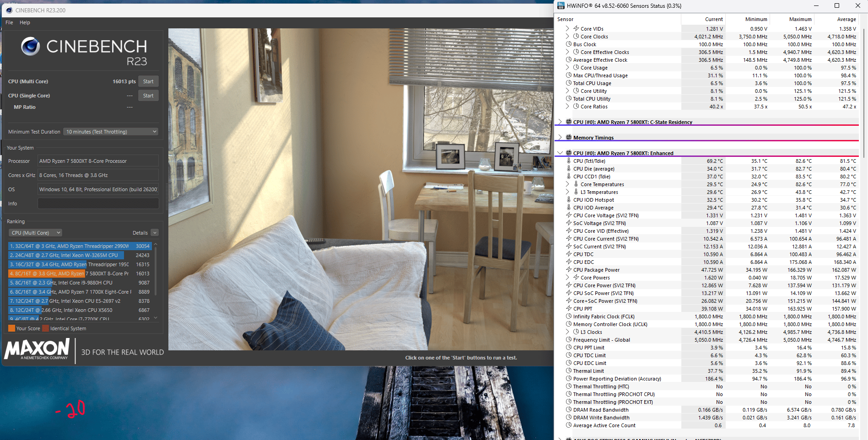This screenshot has height=440, width=868.
Task: Click the orange Your Score legend swatch
Action: pos(12,328)
